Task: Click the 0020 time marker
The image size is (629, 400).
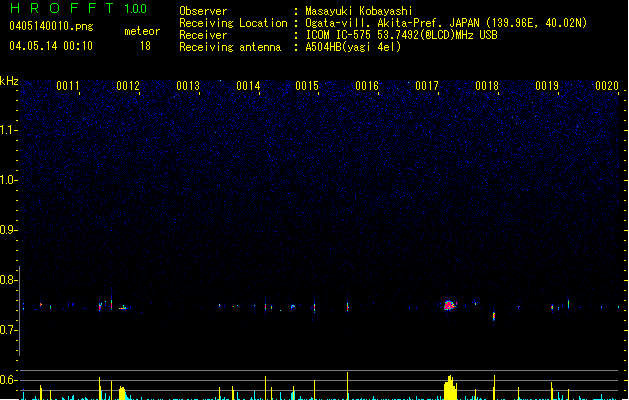Action: [x=607, y=86]
